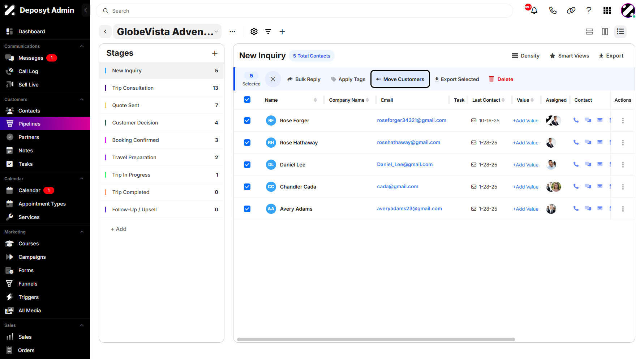Viewport: 644px width, 359px height.
Task: Click the Move Customers button
Action: click(x=400, y=79)
